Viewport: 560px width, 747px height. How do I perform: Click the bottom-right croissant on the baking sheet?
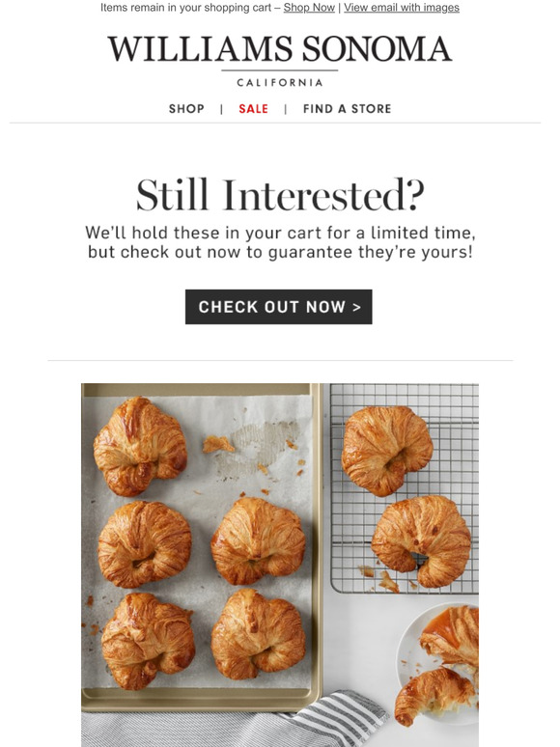tap(259, 634)
